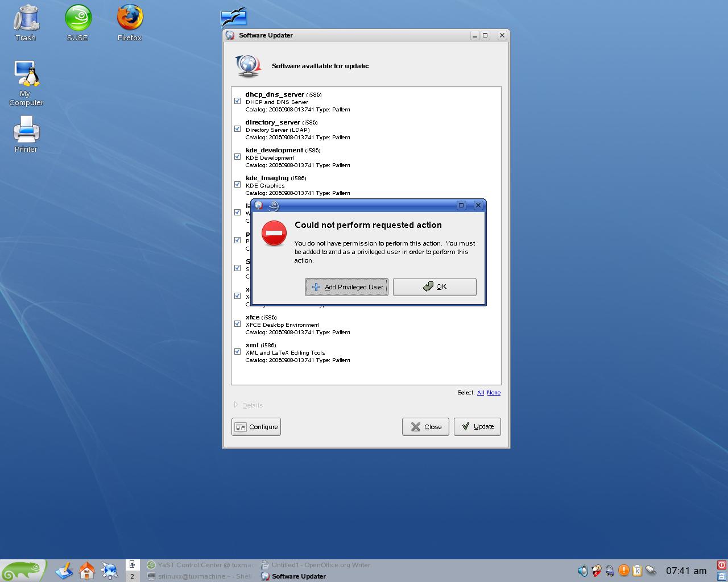Open the Home folder panel icon
Image resolution: width=728 pixels, height=582 pixels.
click(x=87, y=570)
